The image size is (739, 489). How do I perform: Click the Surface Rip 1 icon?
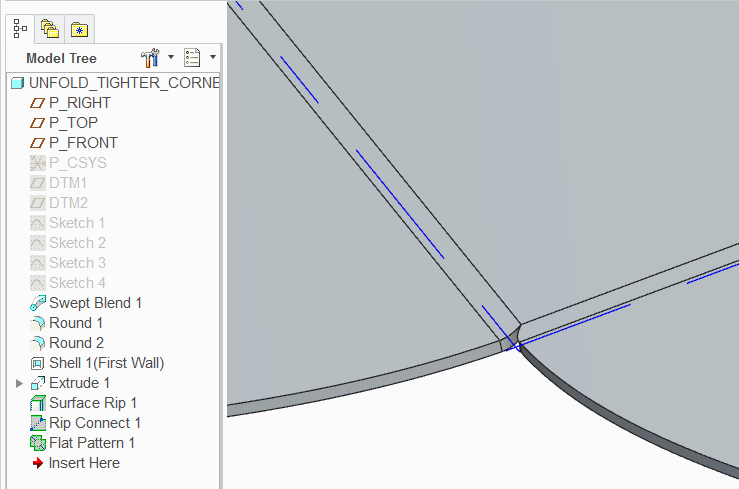click(x=38, y=403)
